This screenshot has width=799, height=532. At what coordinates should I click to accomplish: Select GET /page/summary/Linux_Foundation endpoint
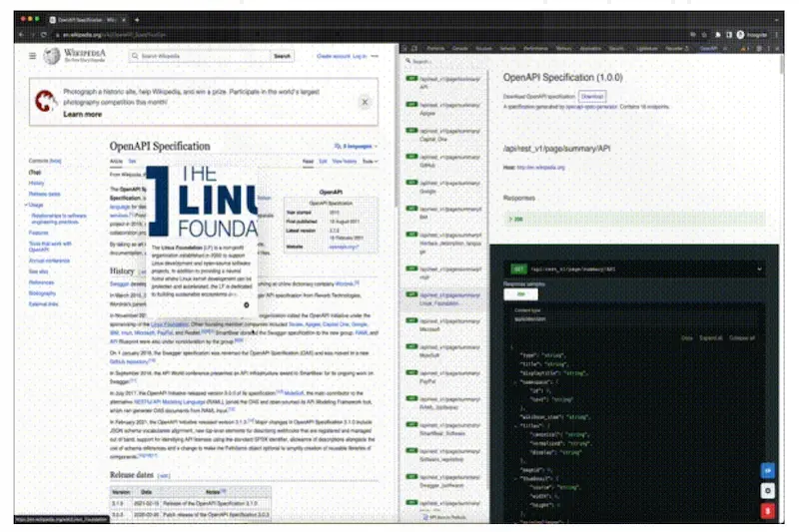point(443,298)
